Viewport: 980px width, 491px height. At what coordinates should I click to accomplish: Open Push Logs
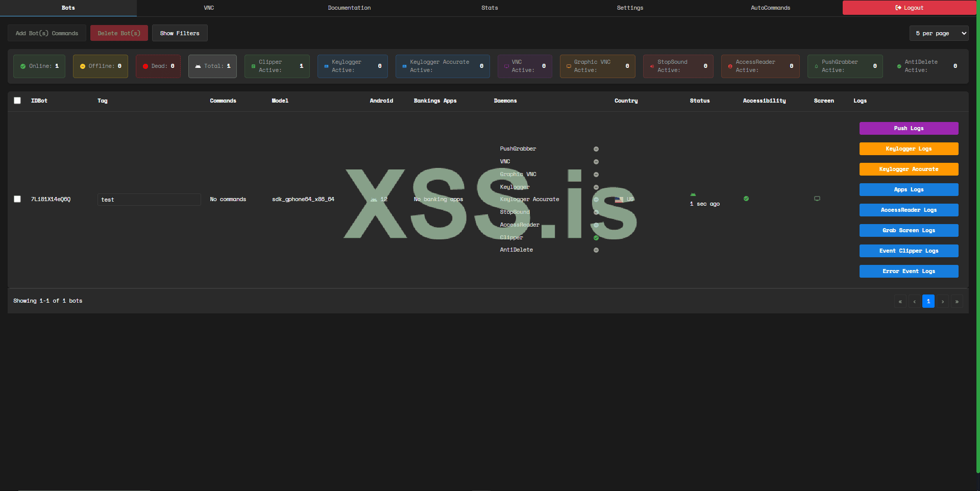coord(909,128)
